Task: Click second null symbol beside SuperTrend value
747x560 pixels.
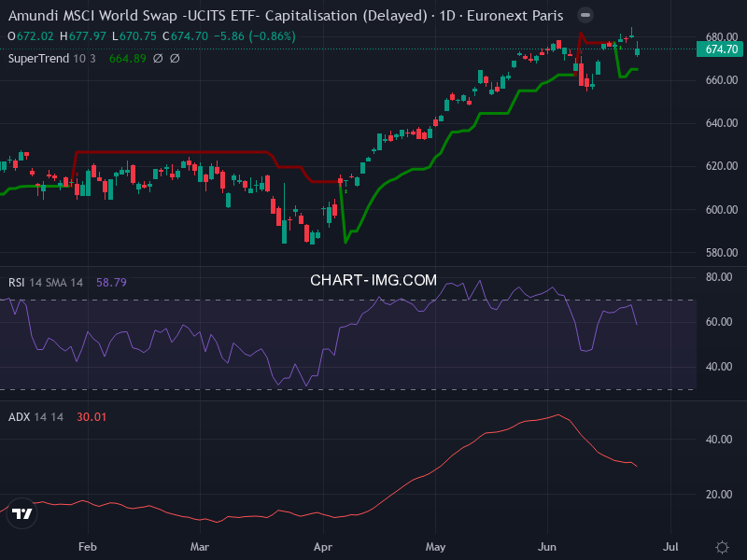Action: pos(175,59)
